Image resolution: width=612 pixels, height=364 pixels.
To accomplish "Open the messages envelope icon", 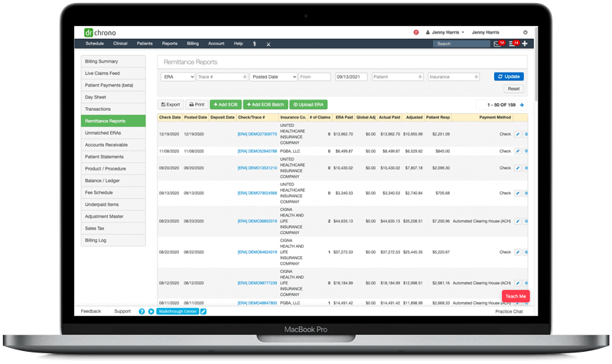I will pos(496,44).
